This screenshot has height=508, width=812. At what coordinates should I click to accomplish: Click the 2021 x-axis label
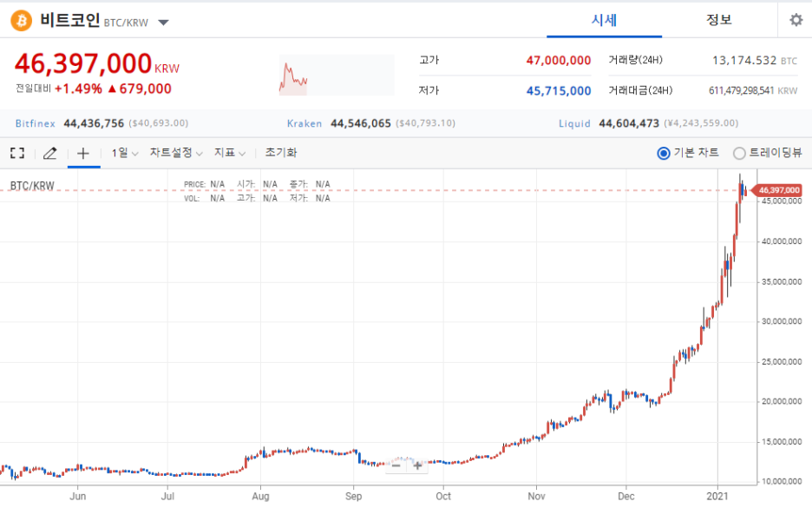click(x=717, y=496)
